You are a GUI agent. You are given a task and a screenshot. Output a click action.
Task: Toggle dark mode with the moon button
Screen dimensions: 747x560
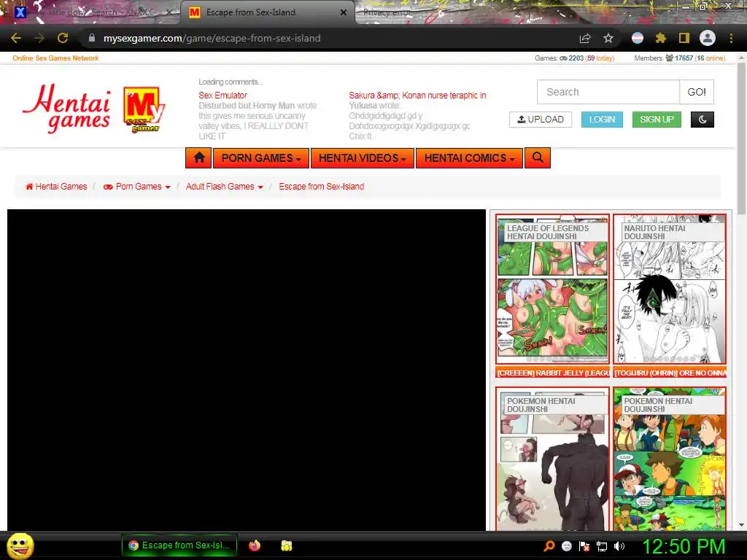(x=703, y=120)
